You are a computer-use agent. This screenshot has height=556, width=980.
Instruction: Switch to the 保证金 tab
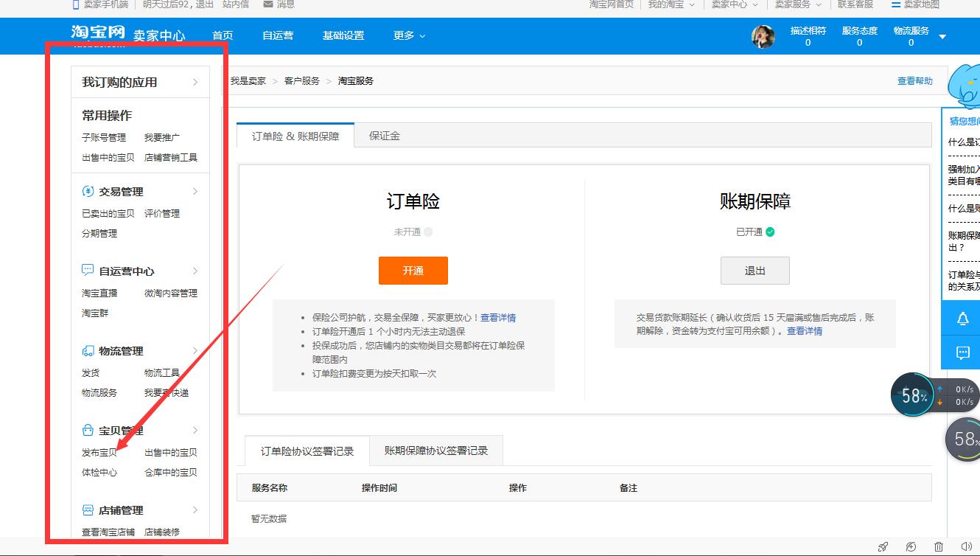(384, 135)
